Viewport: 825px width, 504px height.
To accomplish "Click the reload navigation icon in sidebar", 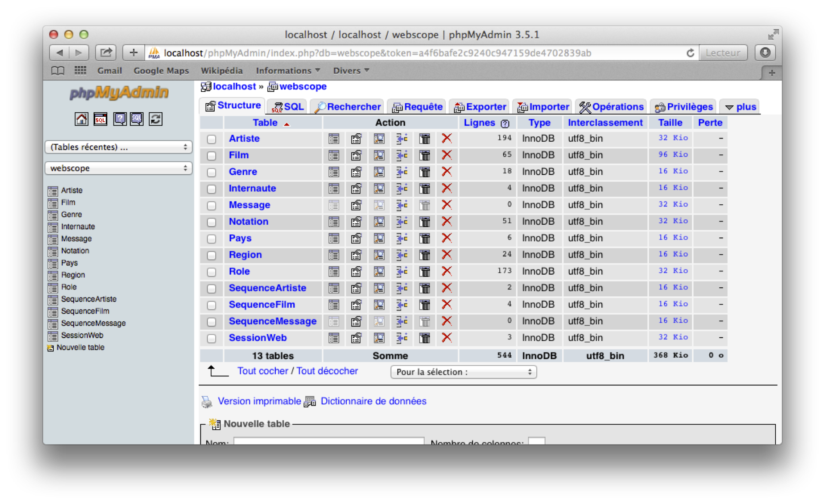I will (156, 119).
